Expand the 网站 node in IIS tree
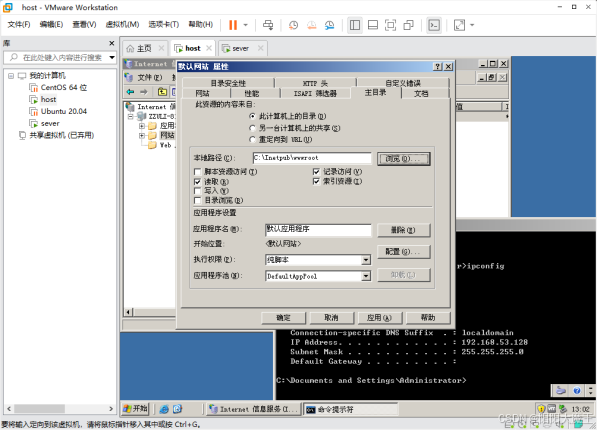This screenshot has height=430, width=597. [x=142, y=136]
